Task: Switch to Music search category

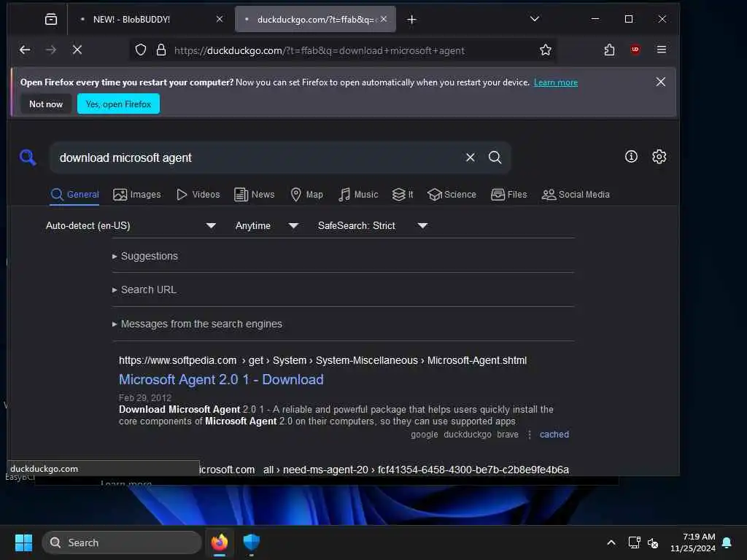Action: [358, 195]
